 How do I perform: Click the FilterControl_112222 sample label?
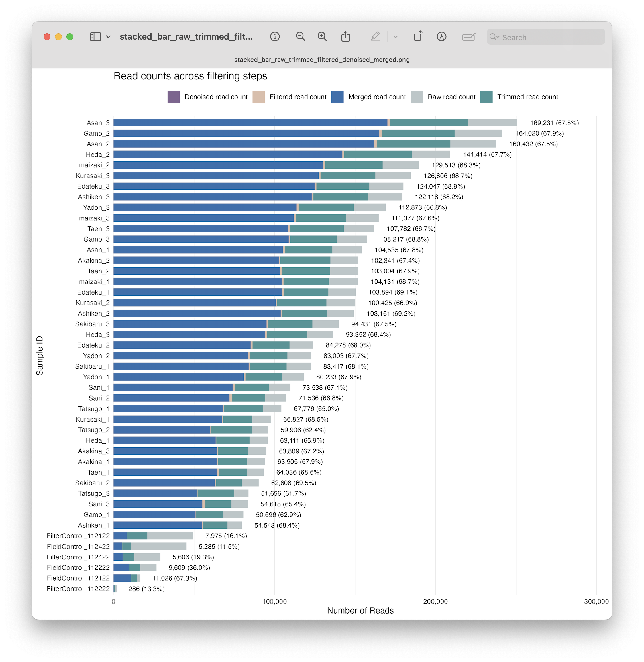[78, 589]
